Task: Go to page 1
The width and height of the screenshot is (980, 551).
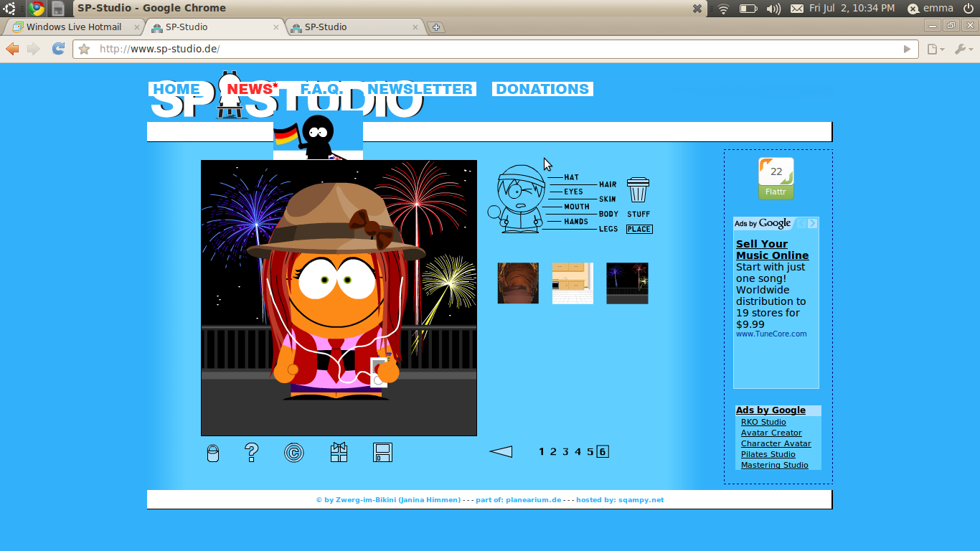Action: [x=542, y=451]
